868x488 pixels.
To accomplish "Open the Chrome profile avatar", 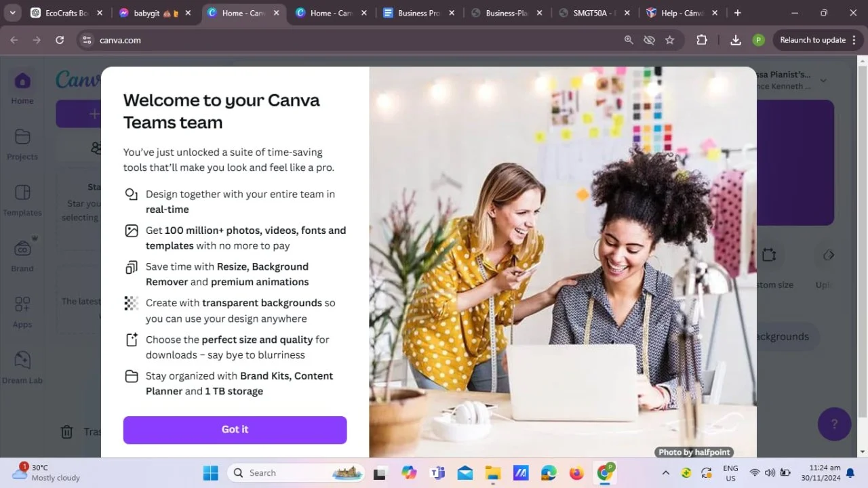I will click(759, 40).
